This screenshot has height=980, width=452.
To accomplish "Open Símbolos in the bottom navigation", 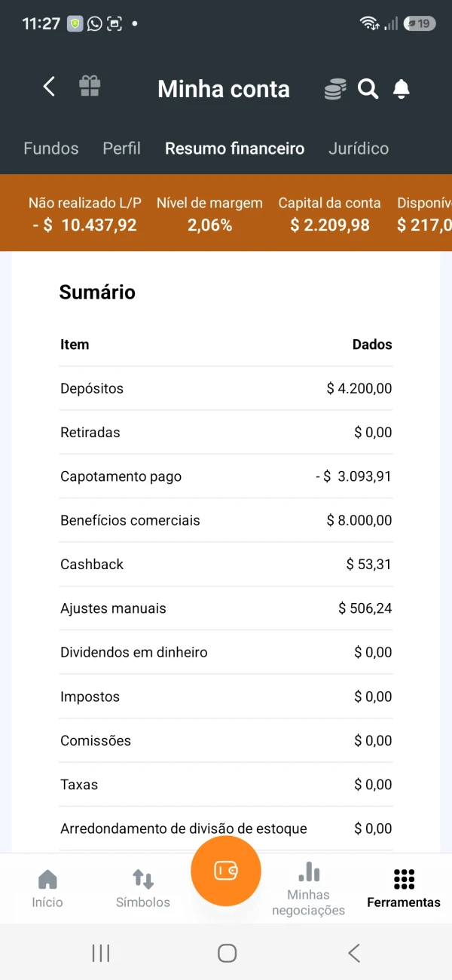I will point(143,889).
